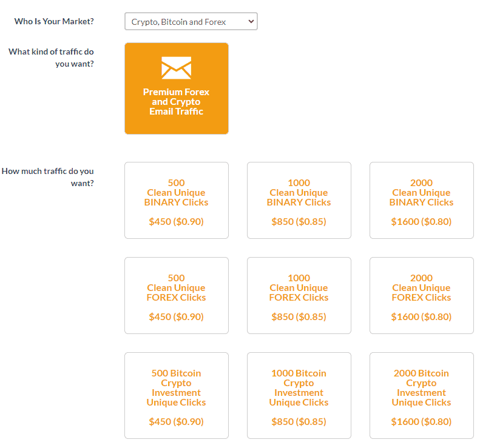The image size is (480, 448).
Task: Click the envelope icon in the orange tile
Action: point(177,67)
